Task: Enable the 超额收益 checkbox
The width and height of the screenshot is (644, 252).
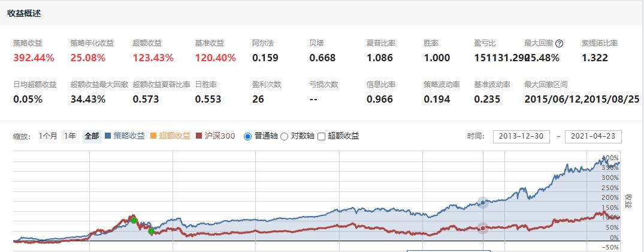Action: (x=321, y=136)
